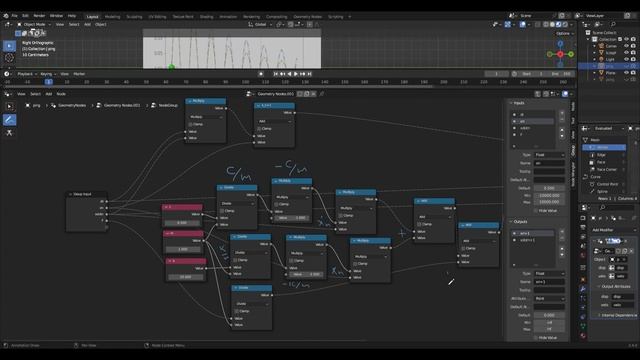Adjust the Outputs Default value slider
The width and height of the screenshot is (640, 360).
pos(549,315)
